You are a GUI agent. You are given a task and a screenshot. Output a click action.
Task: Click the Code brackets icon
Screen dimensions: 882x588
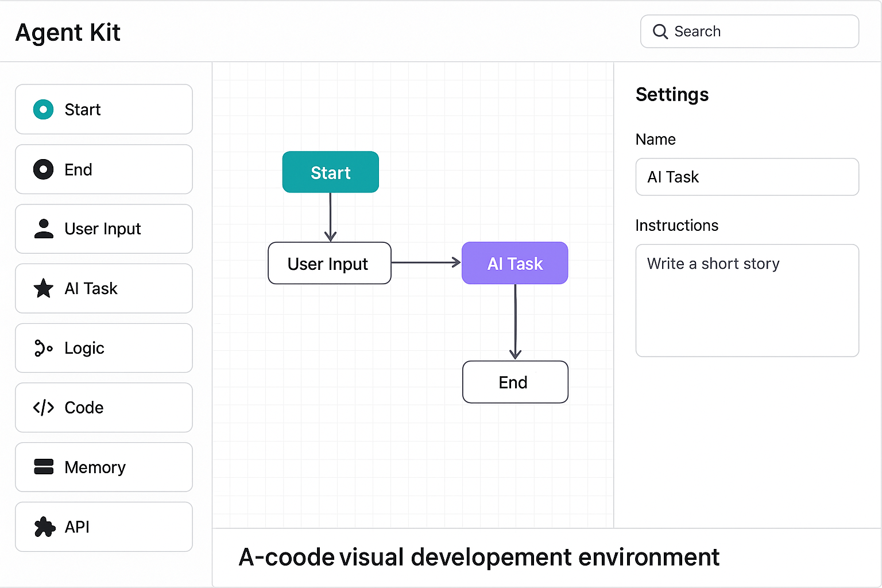[44, 408]
